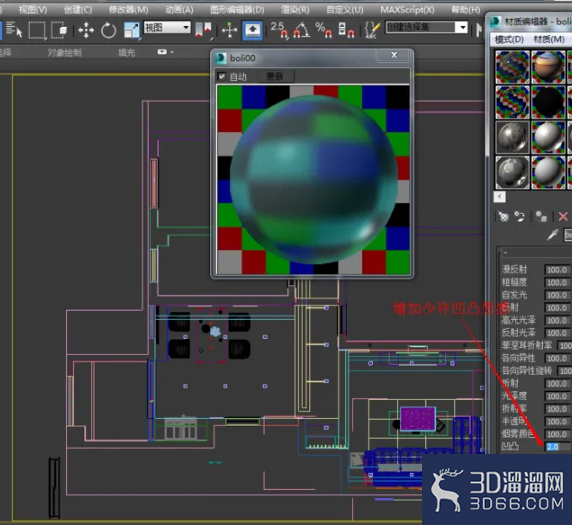Click the Use Pivot Point Center icon
The width and height of the screenshot is (572, 525).
pyautogui.click(x=204, y=30)
